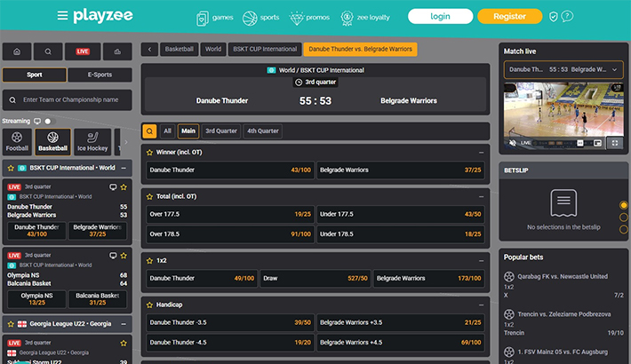
Task: Open the Match live match dropdown
Action: point(563,69)
